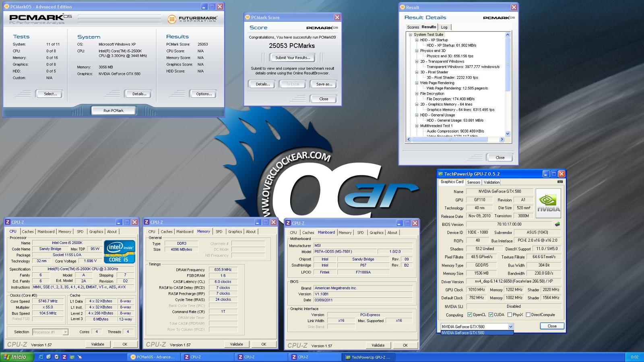Screen dimensions: 644x362
Task: Click the 'Physics and 3D: 656.156 fps' row
Action: (x=450, y=56)
